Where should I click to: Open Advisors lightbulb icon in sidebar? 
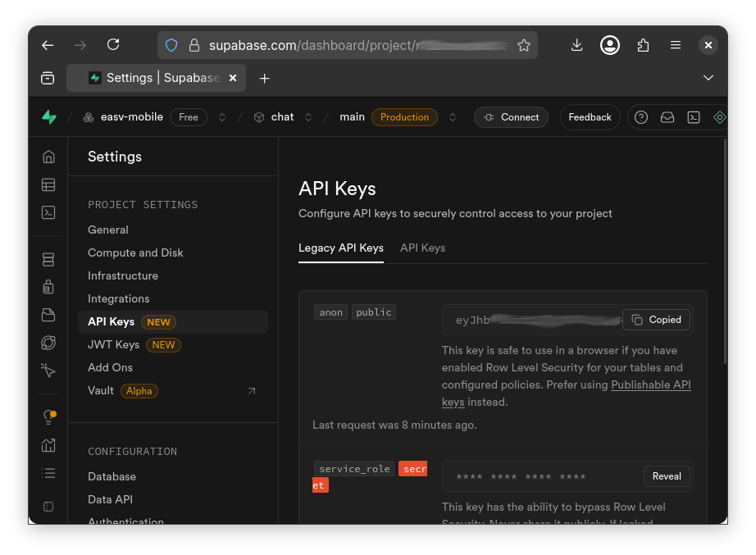tap(49, 417)
